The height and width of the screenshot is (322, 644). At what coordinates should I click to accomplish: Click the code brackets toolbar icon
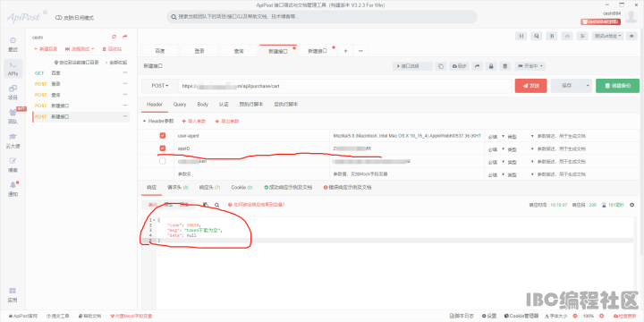[x=567, y=36]
